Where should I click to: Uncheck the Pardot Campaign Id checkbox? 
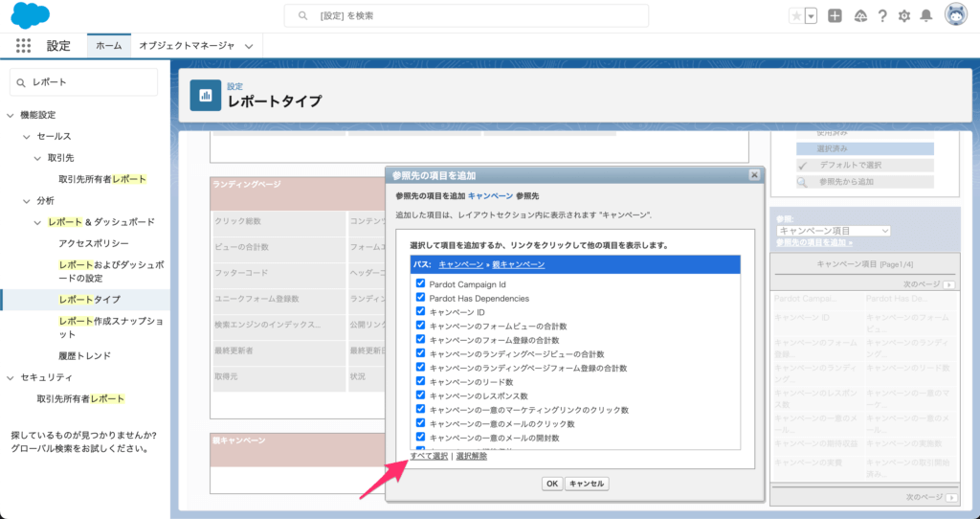(421, 283)
